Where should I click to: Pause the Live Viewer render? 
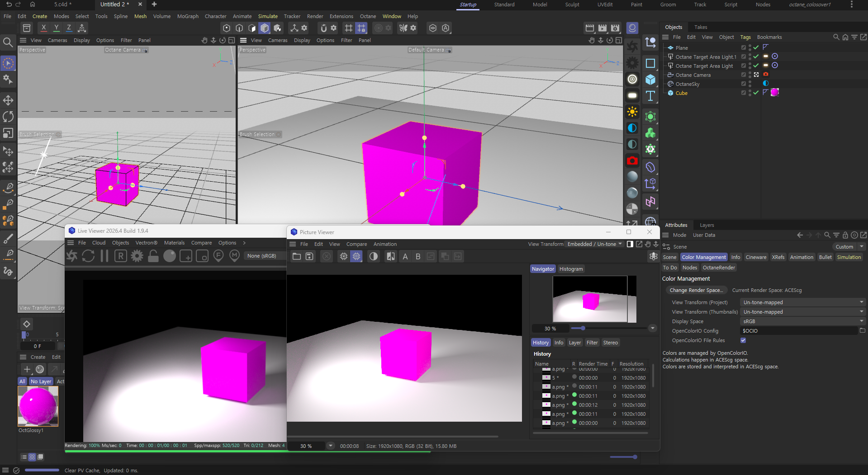click(104, 256)
